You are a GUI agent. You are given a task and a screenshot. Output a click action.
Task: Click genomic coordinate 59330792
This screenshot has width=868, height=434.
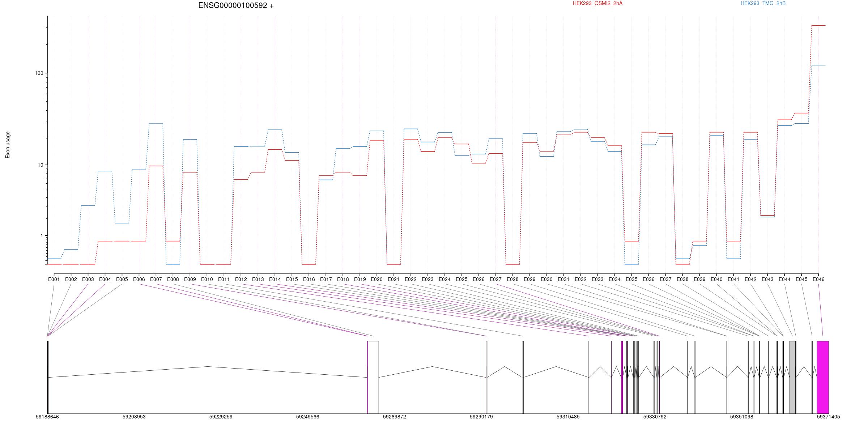(655, 417)
